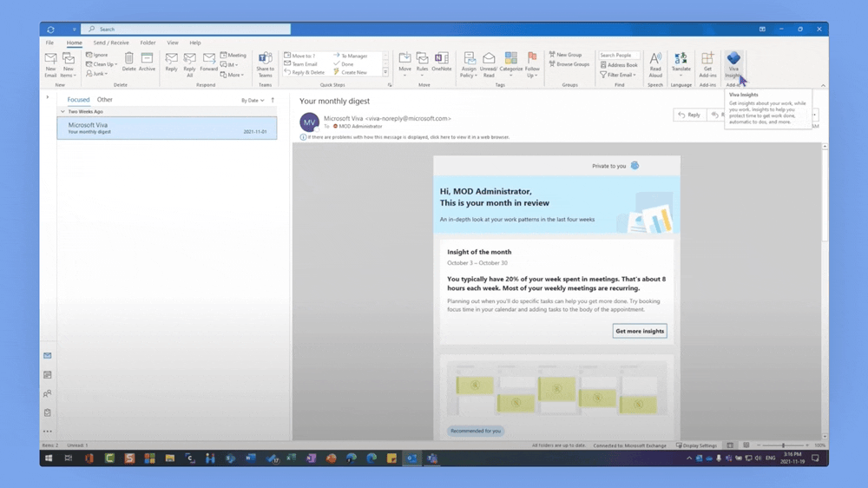Expand the folder pane
The image size is (868, 488).
48,97
